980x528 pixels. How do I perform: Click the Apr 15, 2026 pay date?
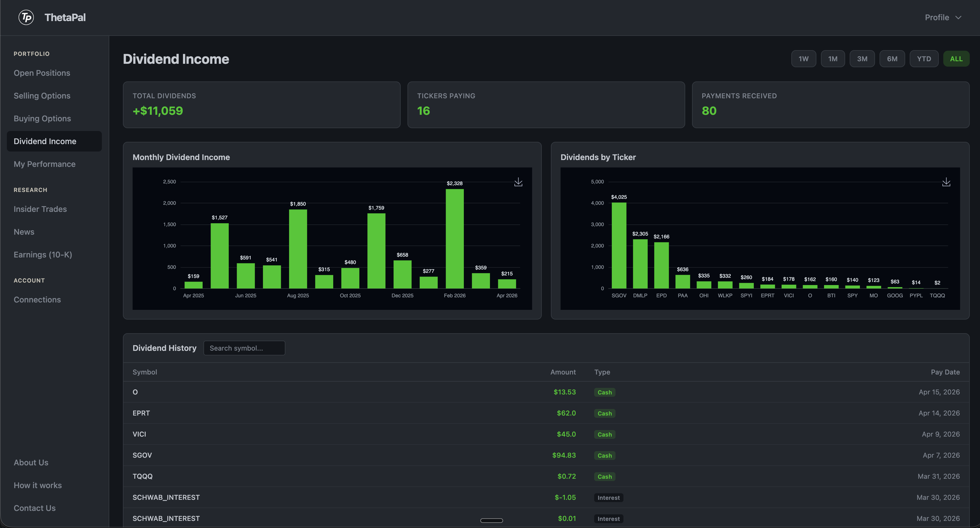coord(939,392)
